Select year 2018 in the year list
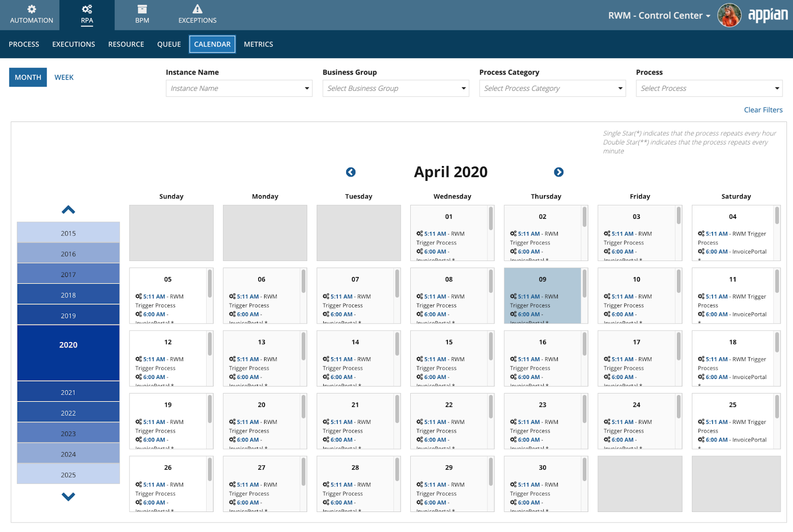Image resolution: width=793 pixels, height=532 pixels. [68, 294]
